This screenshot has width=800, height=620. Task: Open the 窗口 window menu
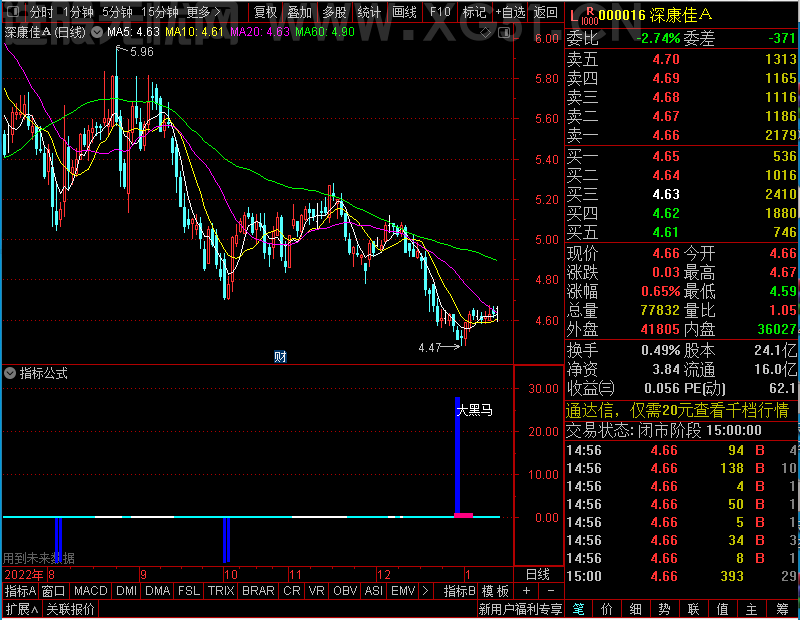pyautogui.click(x=54, y=591)
